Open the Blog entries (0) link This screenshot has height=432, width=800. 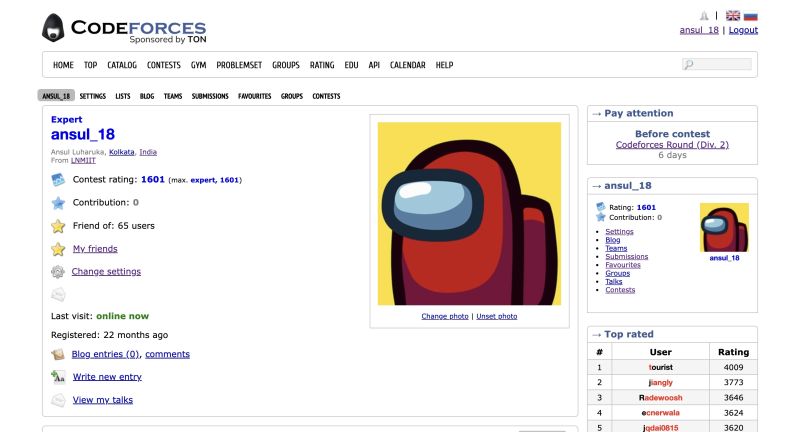tap(105, 354)
